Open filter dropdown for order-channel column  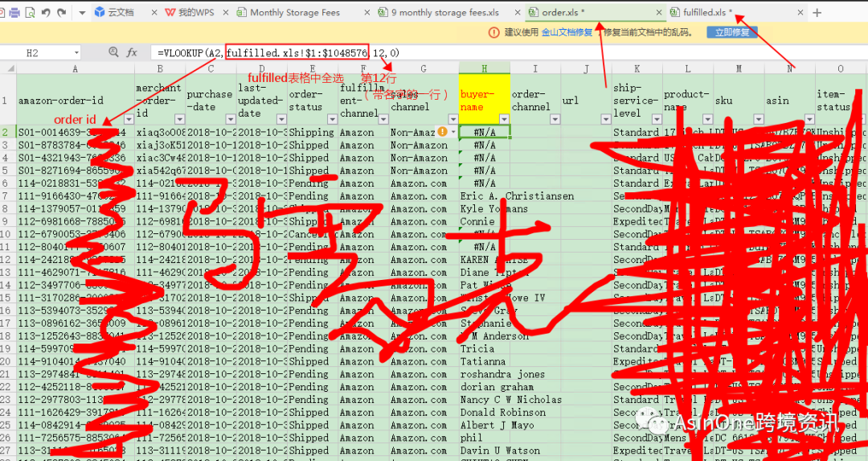click(555, 119)
